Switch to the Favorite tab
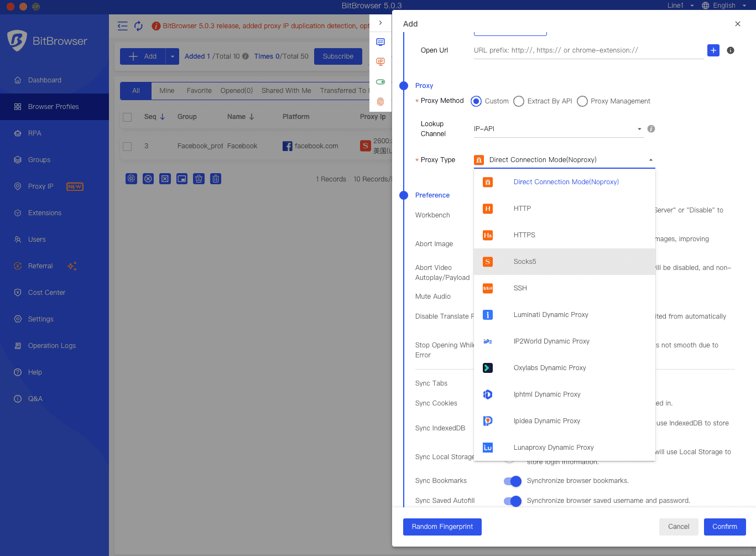756x556 pixels. pos(199,91)
